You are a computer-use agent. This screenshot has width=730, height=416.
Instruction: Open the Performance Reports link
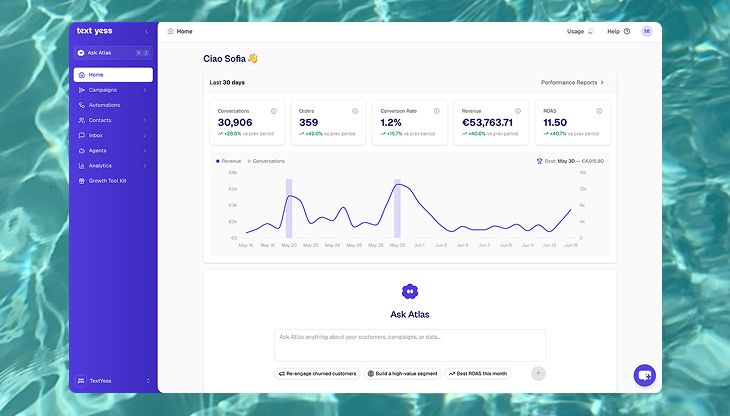click(x=572, y=82)
